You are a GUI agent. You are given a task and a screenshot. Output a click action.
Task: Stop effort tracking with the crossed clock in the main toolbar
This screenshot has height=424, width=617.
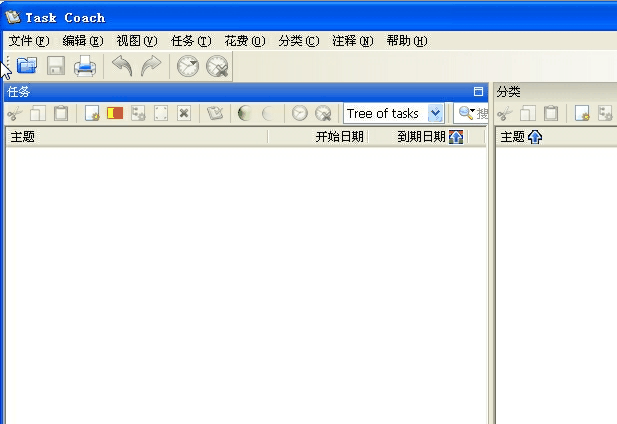[x=217, y=66]
